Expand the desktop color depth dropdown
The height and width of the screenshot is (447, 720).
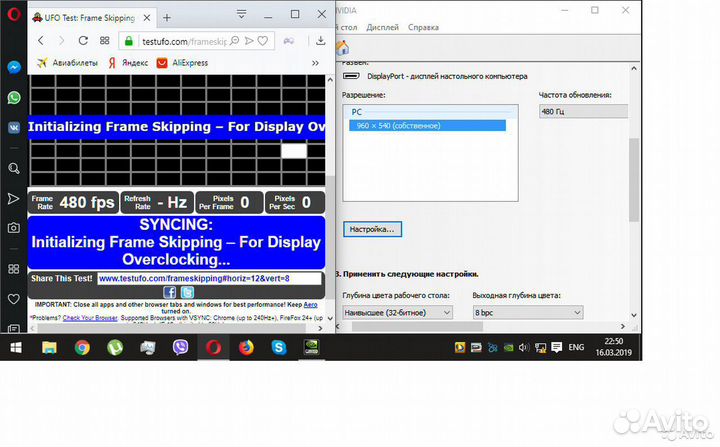[397, 312]
